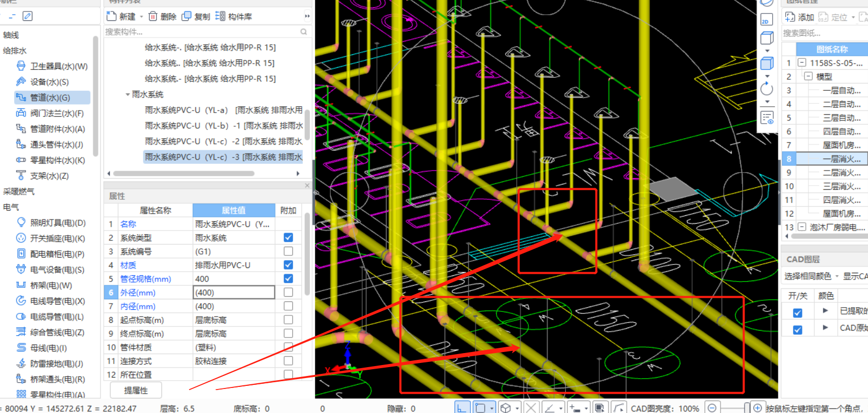The height and width of the screenshot is (413, 868).
Task: Select 雨水系统PVC-U (YL-b) -1 component
Action: coord(224,126)
